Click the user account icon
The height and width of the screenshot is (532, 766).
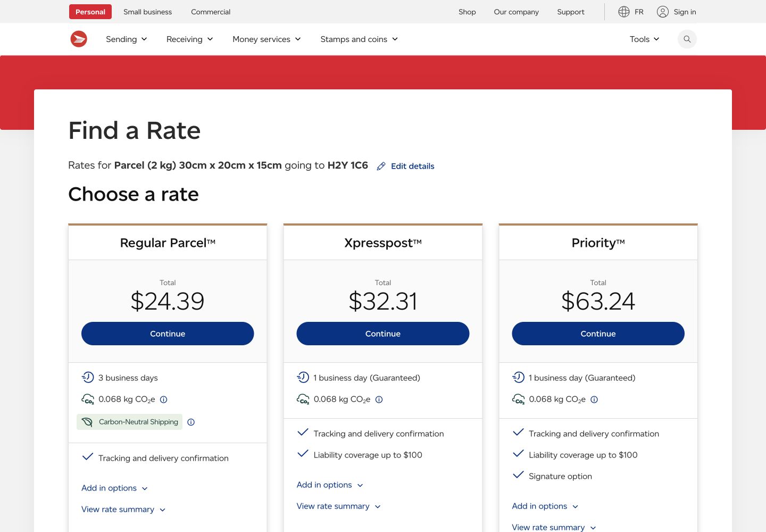tap(663, 12)
